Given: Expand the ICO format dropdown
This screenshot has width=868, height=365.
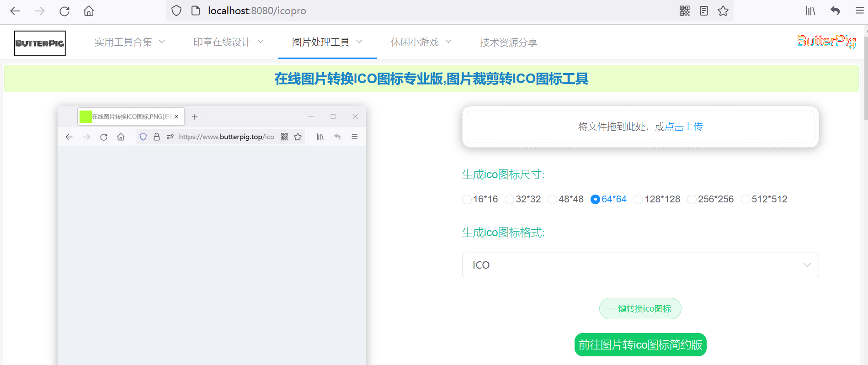Looking at the screenshot, I should click(x=640, y=265).
